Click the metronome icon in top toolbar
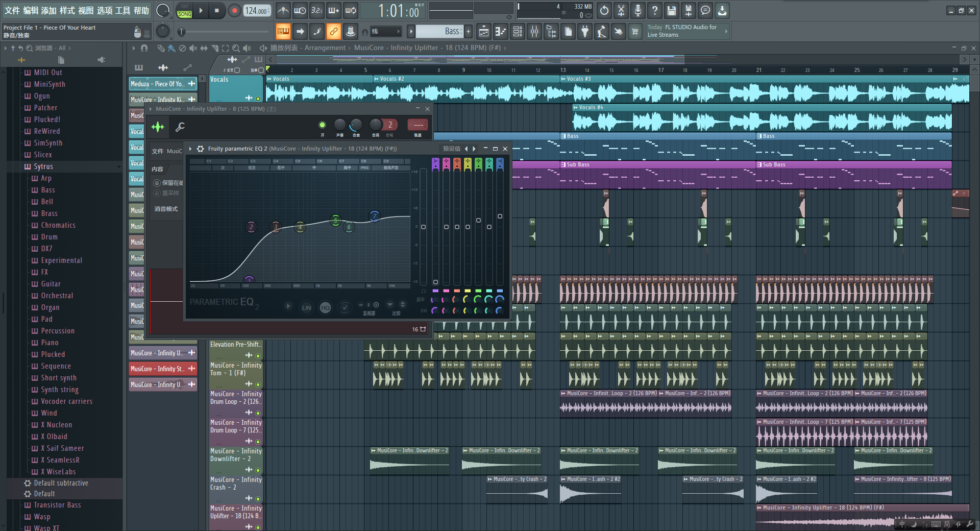Screen dimensions: 980x531 pyautogui.click(x=283, y=10)
